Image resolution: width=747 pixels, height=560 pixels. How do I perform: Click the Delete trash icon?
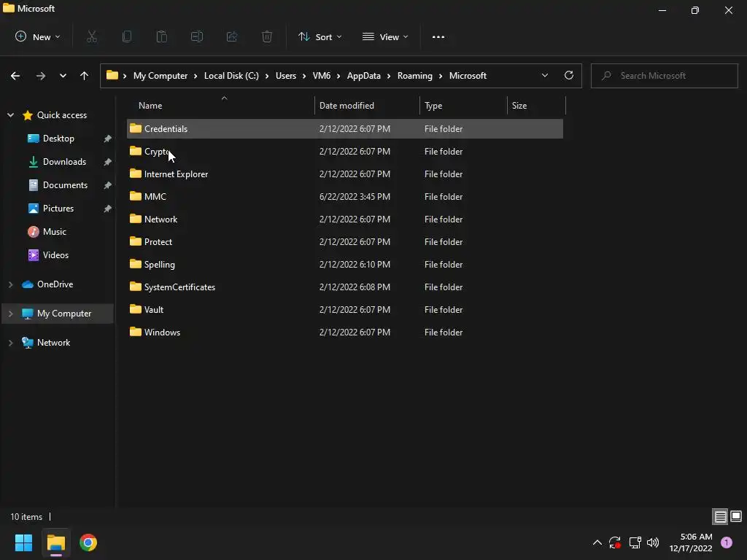267,36
